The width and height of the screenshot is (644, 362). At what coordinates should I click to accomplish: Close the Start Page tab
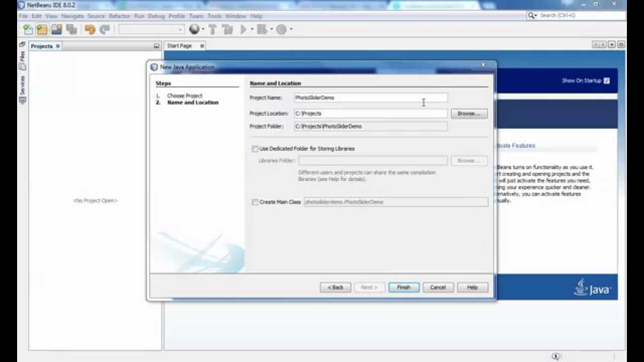(x=202, y=46)
